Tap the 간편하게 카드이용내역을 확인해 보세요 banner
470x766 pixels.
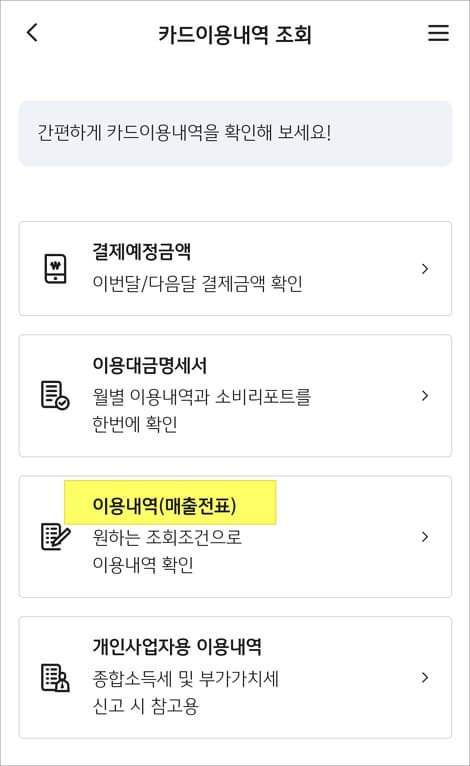click(235, 133)
